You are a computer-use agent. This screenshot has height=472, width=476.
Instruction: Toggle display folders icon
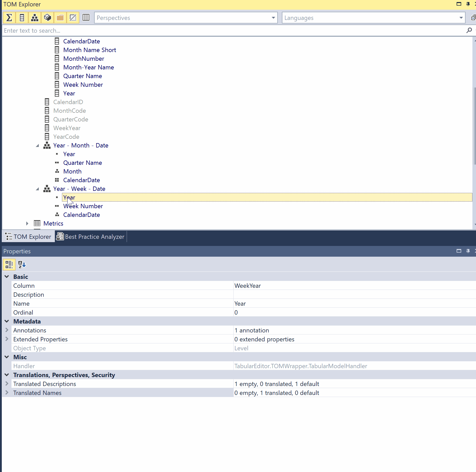[60, 18]
